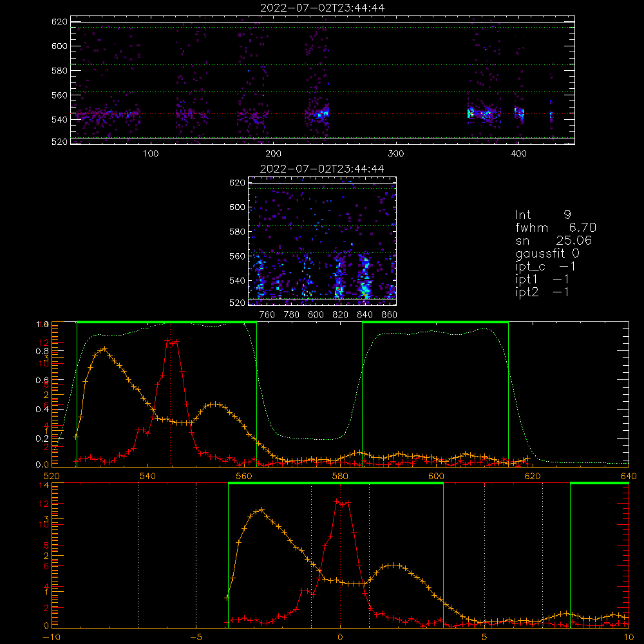
Task: Click y-axis label 620 on the top image
Action: tap(59, 22)
